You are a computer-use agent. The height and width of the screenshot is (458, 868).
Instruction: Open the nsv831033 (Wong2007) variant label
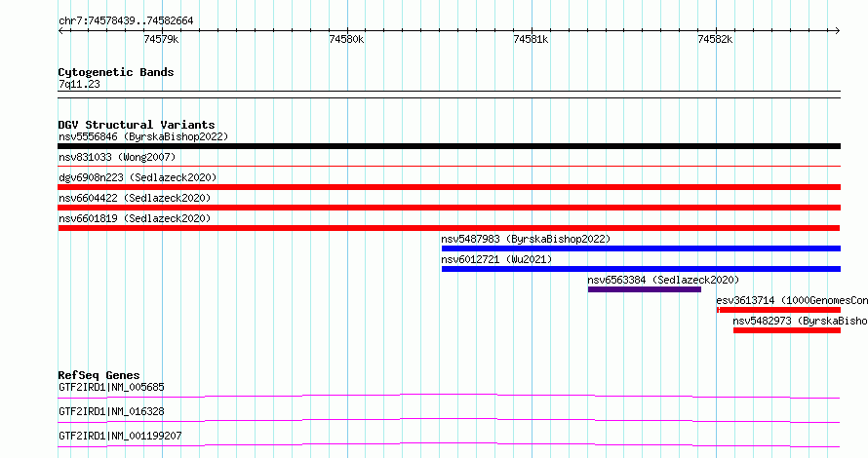pos(117,157)
